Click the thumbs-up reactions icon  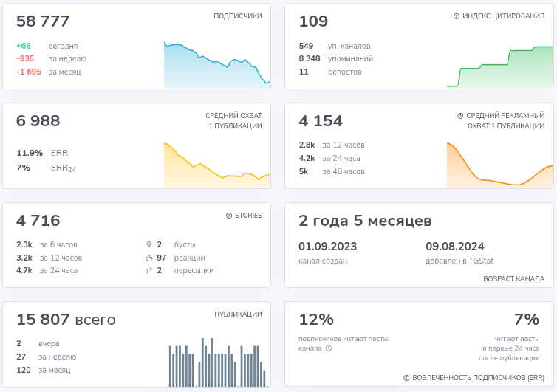pyautogui.click(x=149, y=258)
